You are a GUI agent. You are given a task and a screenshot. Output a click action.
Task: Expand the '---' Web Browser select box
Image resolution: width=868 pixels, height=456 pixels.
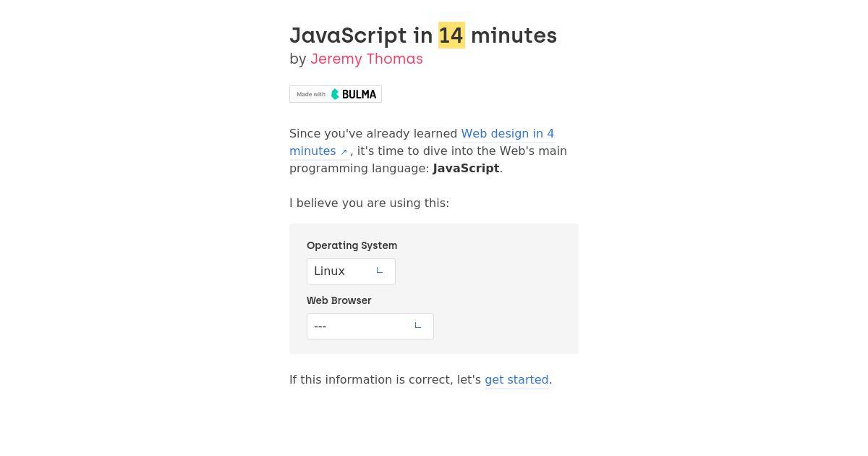[x=370, y=326]
